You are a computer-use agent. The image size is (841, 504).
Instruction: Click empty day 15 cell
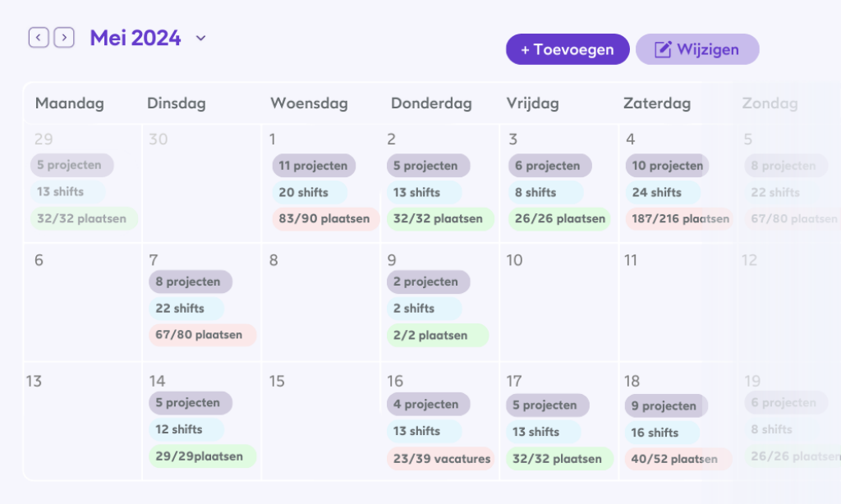tap(320, 427)
